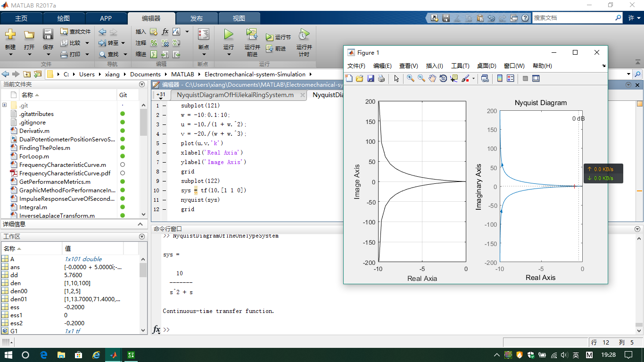The width and height of the screenshot is (644, 362).
Task: Click the Find (查找) magnifier button
Action: click(109, 54)
